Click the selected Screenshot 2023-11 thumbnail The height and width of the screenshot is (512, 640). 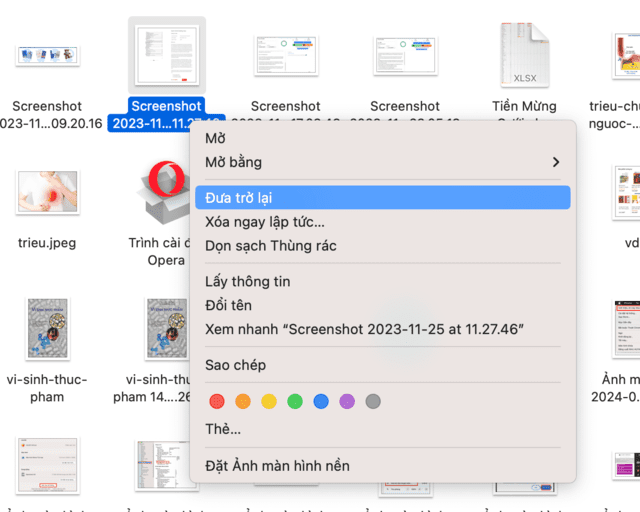pyautogui.click(x=167, y=55)
